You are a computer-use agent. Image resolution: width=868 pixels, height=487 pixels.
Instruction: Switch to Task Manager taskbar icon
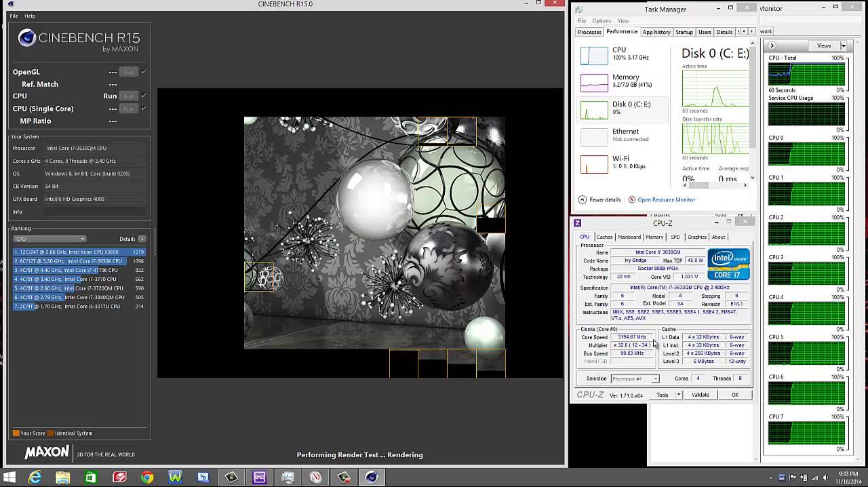pyautogui.click(x=288, y=478)
